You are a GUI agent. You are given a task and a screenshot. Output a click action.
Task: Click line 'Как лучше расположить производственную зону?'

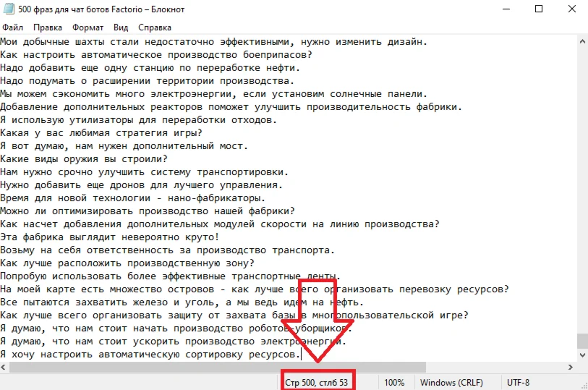(x=127, y=263)
